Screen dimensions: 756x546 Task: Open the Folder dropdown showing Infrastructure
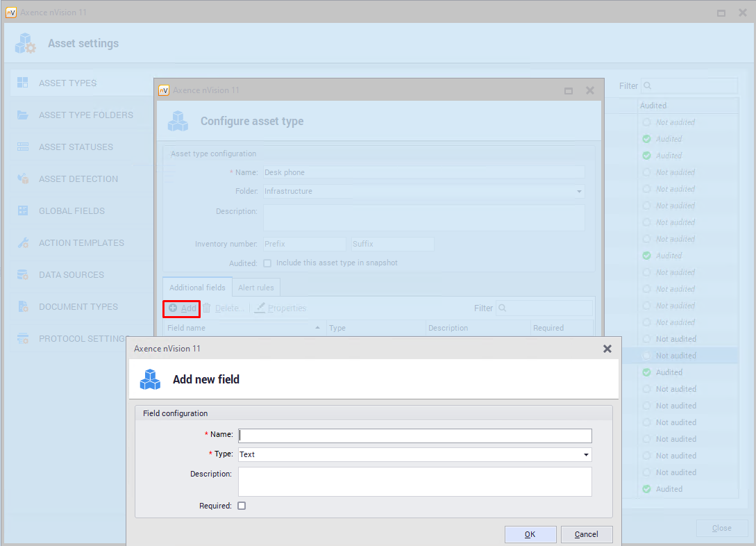pos(579,191)
